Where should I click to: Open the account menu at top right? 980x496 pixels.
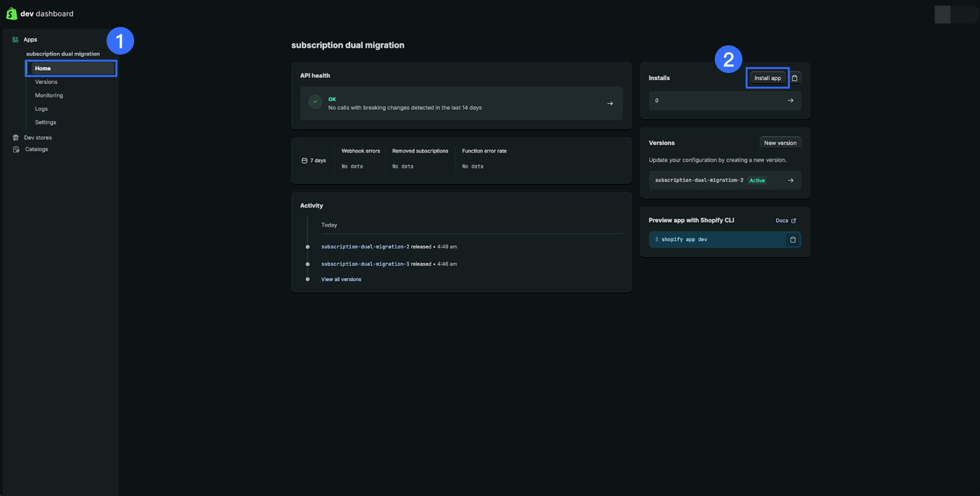coord(955,14)
